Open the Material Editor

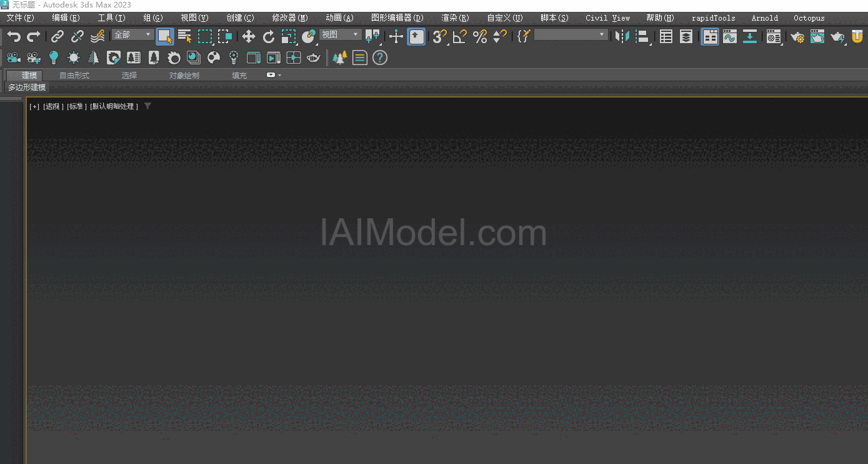tap(774, 36)
